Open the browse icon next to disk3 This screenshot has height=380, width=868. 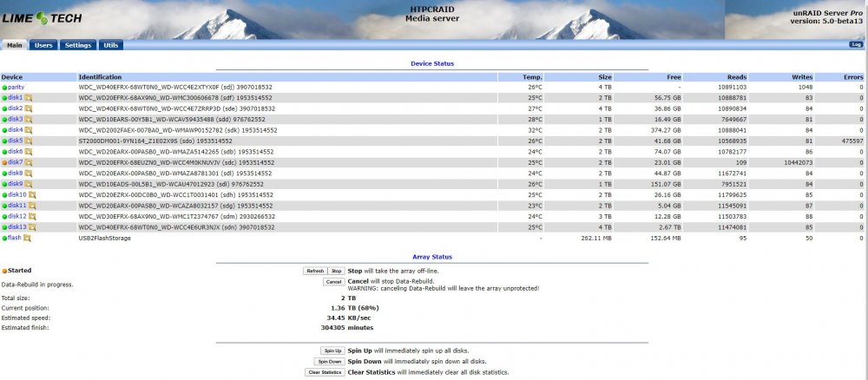click(x=29, y=120)
